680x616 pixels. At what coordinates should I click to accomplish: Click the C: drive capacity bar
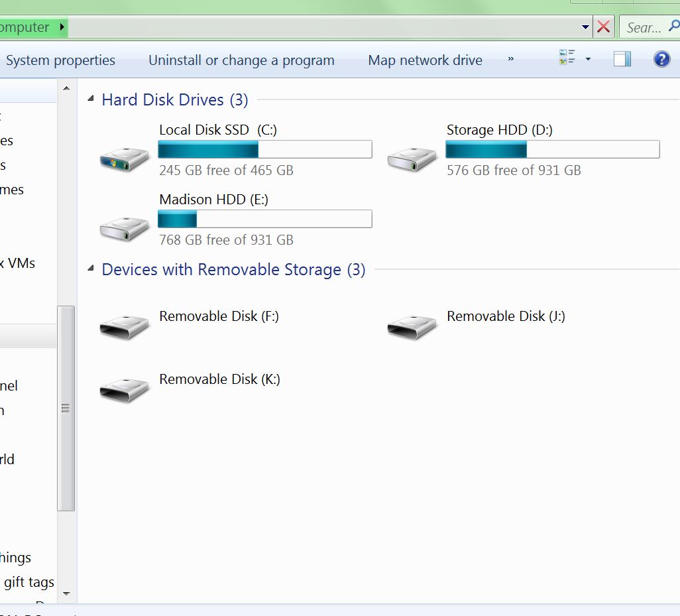tap(264, 149)
